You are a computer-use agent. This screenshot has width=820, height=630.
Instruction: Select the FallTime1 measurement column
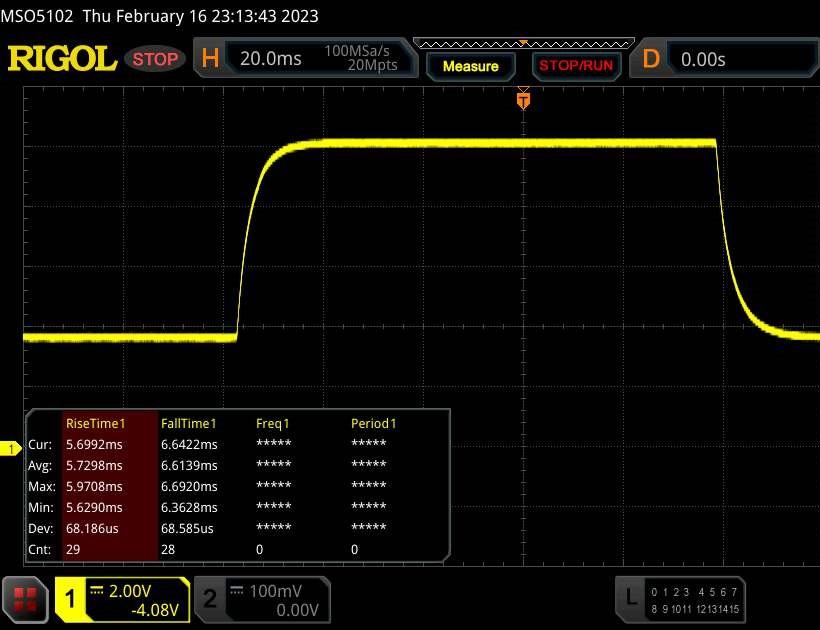click(x=189, y=423)
